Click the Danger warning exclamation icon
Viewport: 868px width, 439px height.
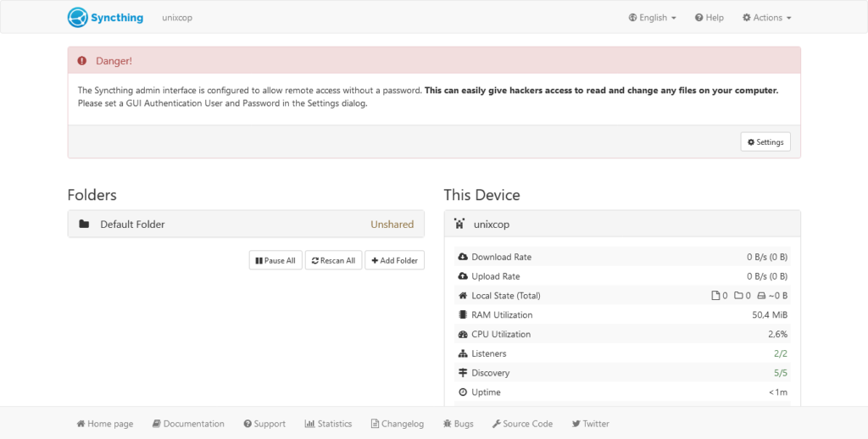pos(82,61)
